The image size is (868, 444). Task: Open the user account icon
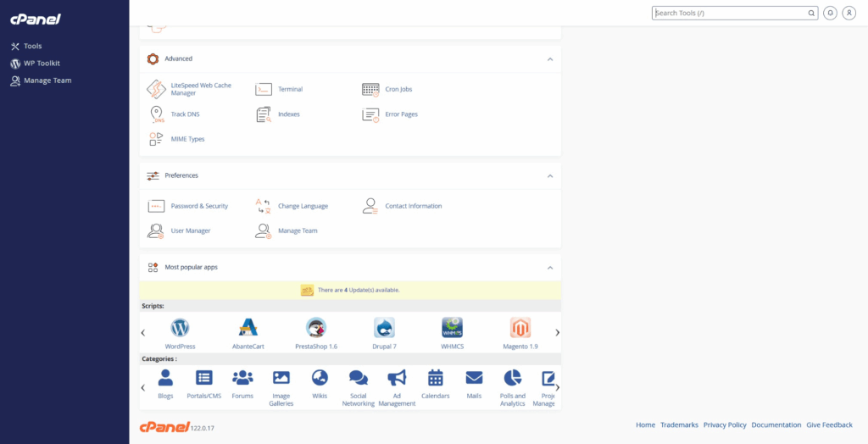pyautogui.click(x=849, y=13)
